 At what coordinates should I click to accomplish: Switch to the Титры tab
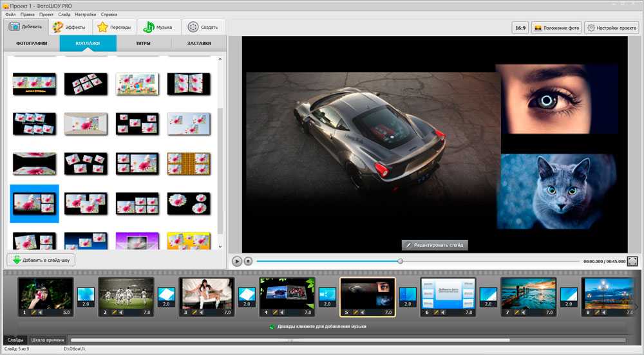click(143, 44)
